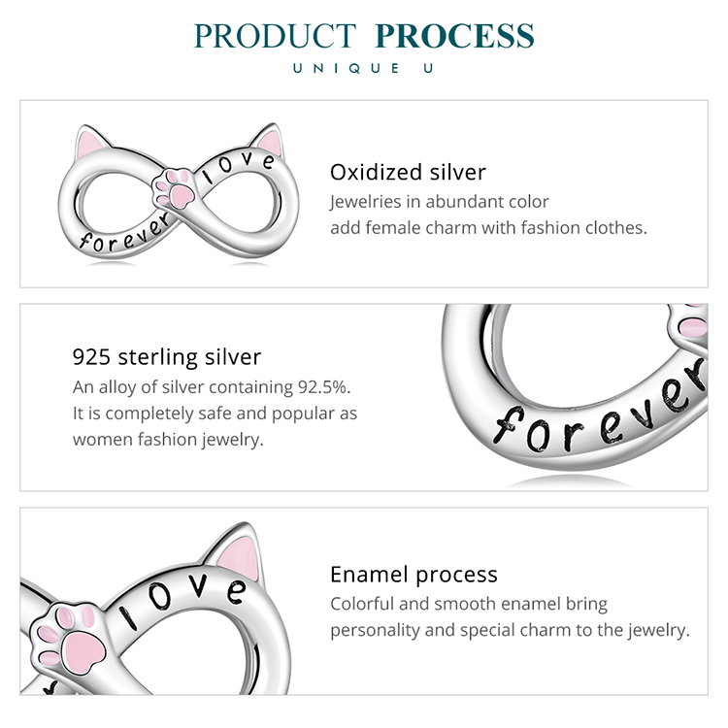The width and height of the screenshot is (728, 728).
Task: Click the 'Oxidized silver' heading
Action: tap(408, 173)
